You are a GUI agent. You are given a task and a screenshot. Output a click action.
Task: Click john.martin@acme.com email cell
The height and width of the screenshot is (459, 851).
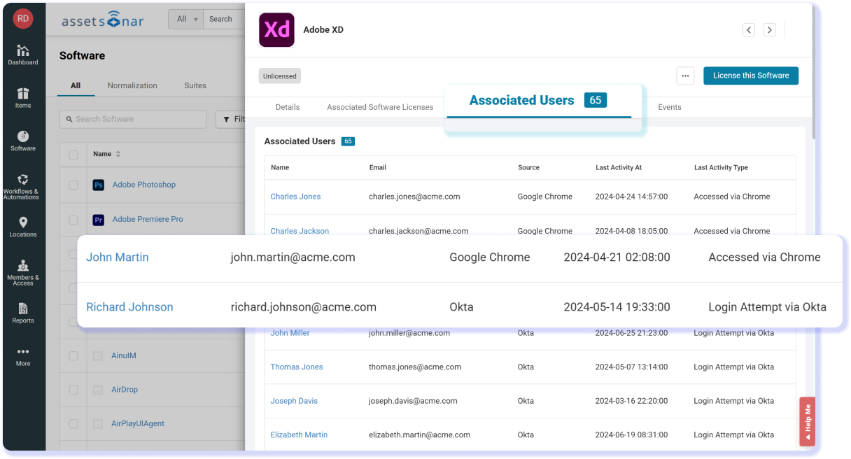pyautogui.click(x=293, y=257)
